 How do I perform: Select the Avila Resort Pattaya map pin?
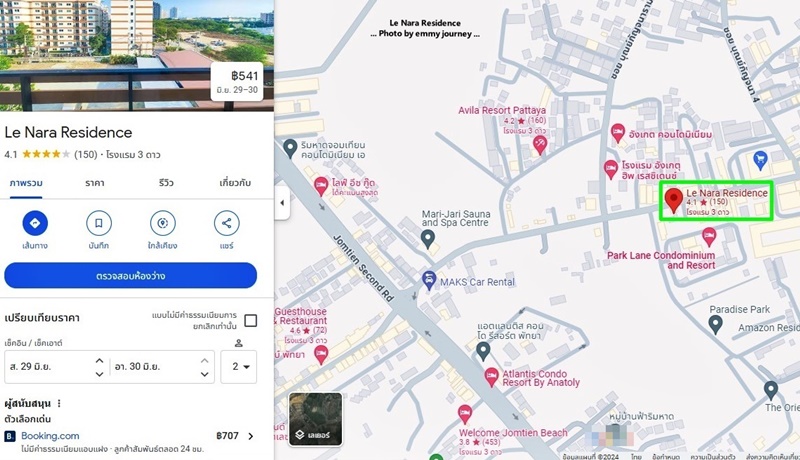point(540,145)
